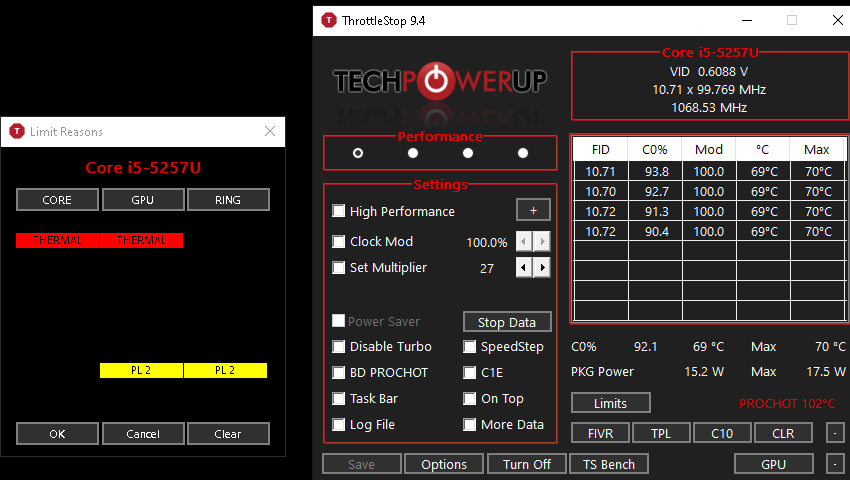Click the red THERMAL indicator under GPU
The image size is (850, 480).
pos(141,240)
